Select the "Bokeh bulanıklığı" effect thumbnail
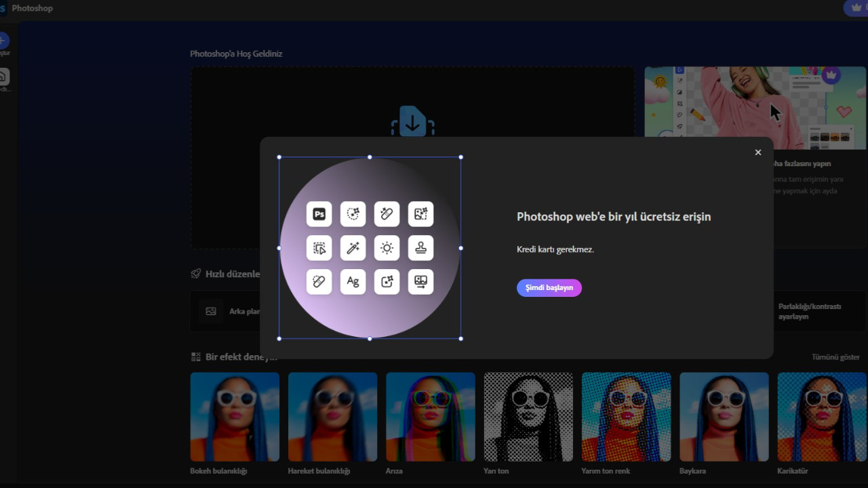Screen dimensions: 868x488 click(235, 416)
